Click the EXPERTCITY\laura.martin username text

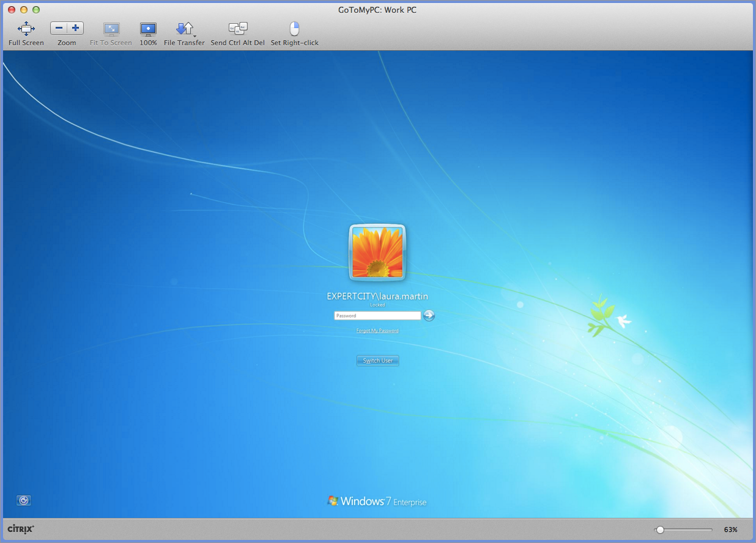click(x=377, y=296)
